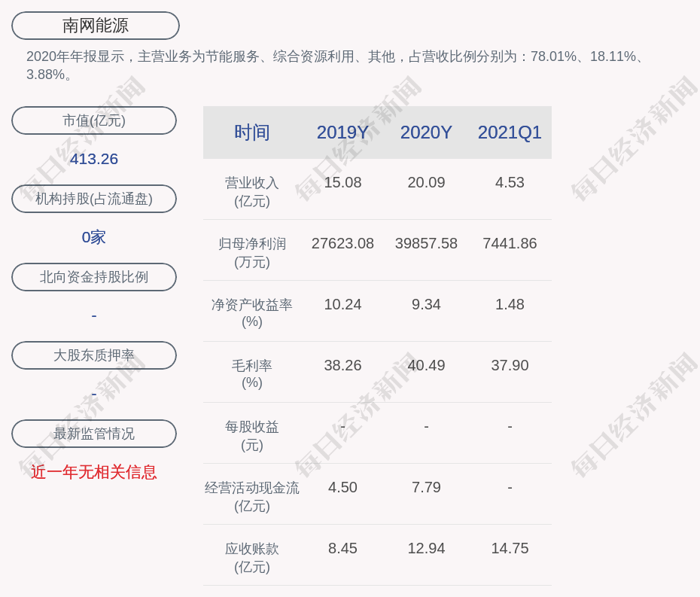This screenshot has height=597, width=700.
Task: Click the 南网能源 company name pill
Action: tap(96, 26)
